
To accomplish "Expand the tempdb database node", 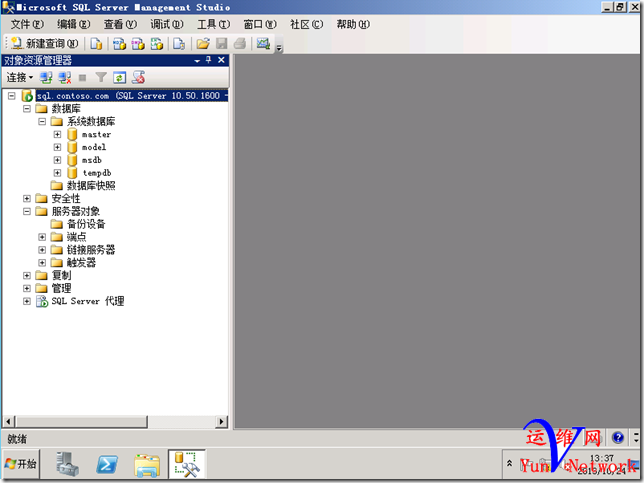I will (58, 173).
